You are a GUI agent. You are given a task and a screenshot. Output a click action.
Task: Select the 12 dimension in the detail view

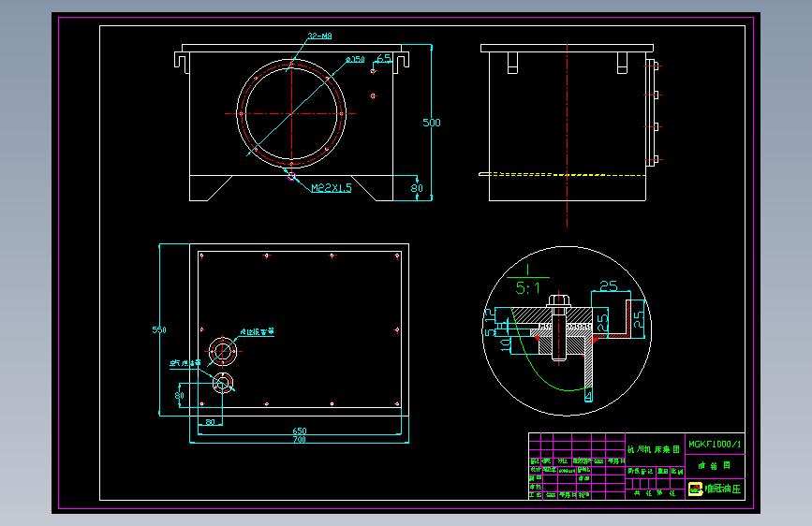tap(488, 314)
